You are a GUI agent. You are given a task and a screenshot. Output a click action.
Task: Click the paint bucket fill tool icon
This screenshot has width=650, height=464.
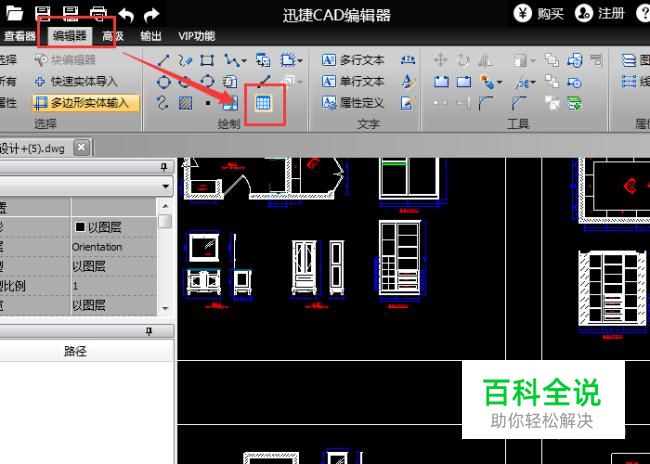click(x=487, y=82)
